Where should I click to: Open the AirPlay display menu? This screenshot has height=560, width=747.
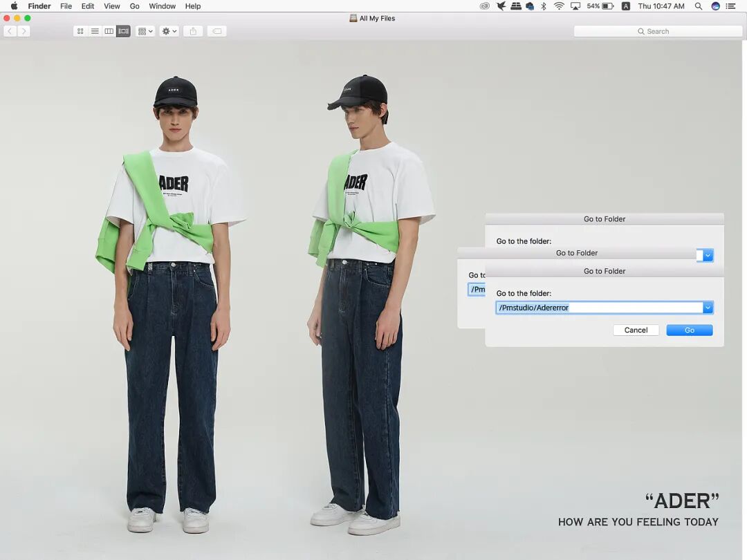[575, 6]
